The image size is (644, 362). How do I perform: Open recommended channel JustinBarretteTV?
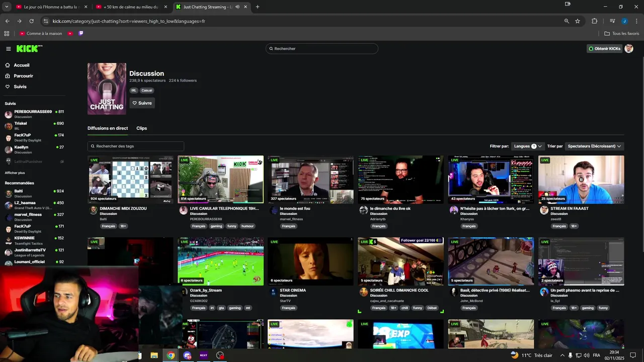pos(34,252)
